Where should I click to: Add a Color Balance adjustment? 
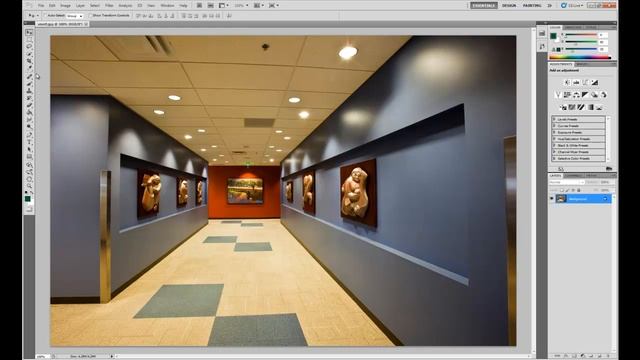point(576,95)
